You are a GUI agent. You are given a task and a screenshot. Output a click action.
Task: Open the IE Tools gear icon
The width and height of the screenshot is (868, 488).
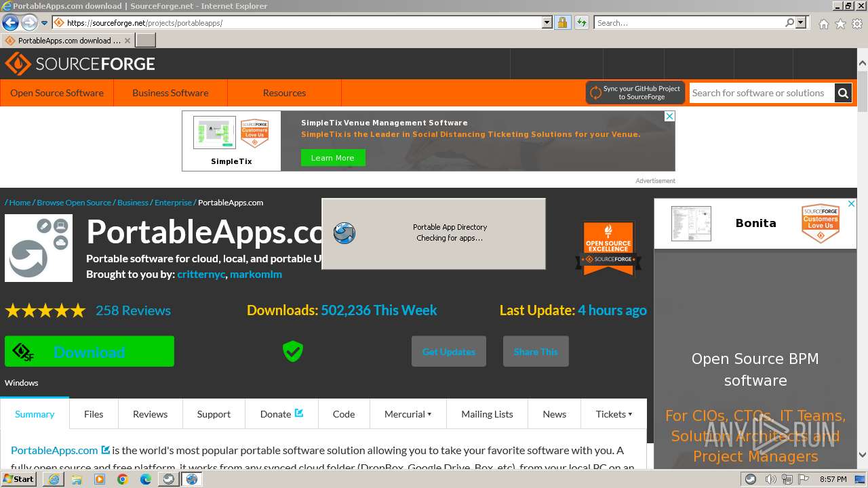pyautogui.click(x=857, y=24)
